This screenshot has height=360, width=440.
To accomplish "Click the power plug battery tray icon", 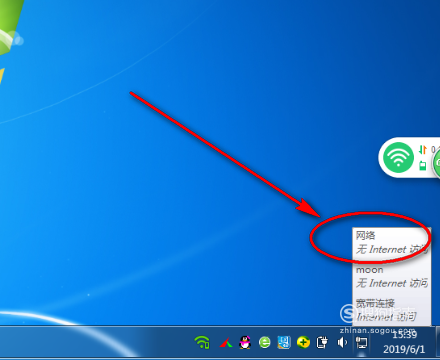I will point(322,342).
